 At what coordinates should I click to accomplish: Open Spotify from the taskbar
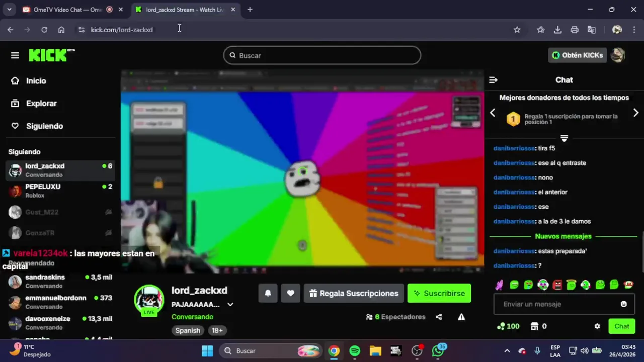point(355,351)
